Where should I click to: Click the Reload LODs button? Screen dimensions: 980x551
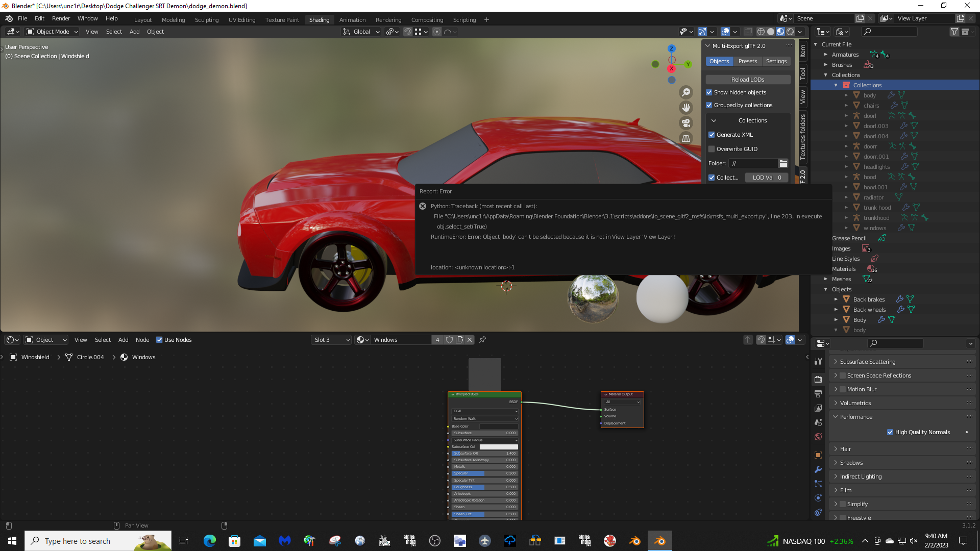(748, 80)
